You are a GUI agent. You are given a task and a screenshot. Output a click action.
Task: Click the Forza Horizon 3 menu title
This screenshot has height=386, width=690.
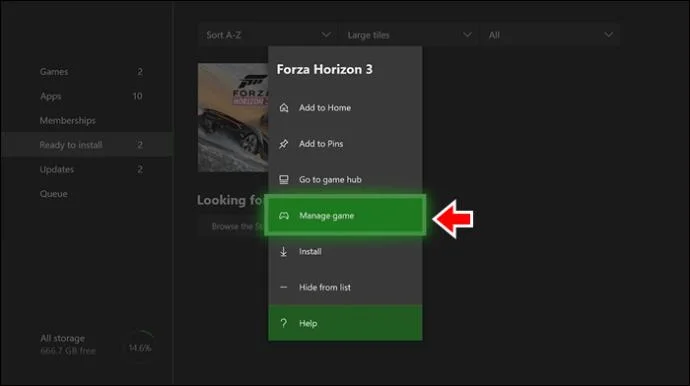[x=324, y=70]
